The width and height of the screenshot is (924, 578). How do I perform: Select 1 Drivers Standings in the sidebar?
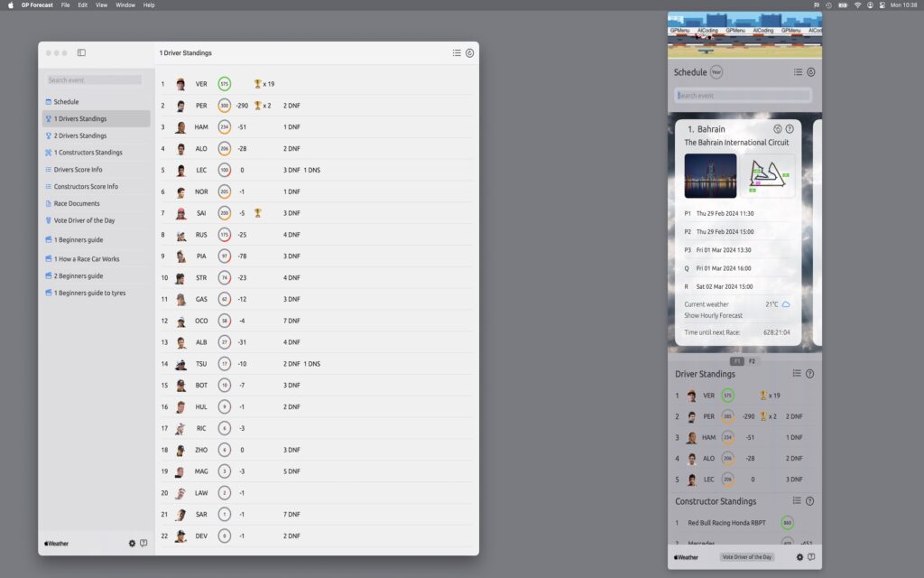(x=97, y=118)
